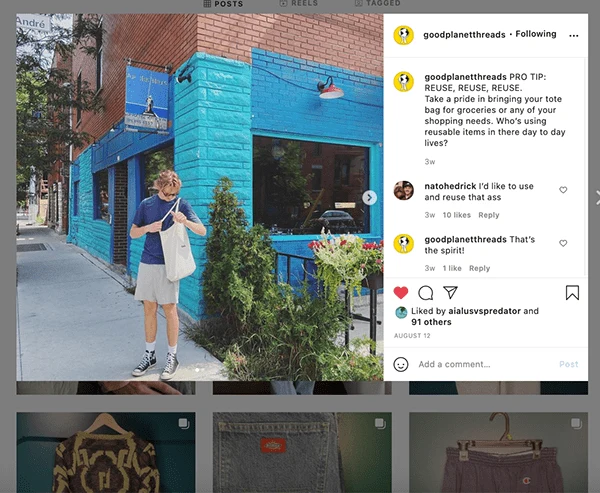Open goodplanetthreads avatar in post header
This screenshot has height=493, width=600.
[404, 36]
